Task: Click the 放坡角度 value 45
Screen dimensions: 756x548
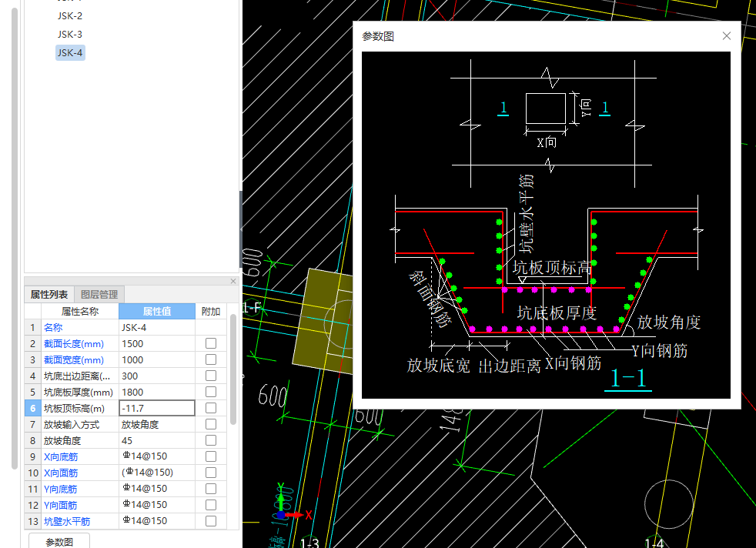Action: tap(157, 440)
